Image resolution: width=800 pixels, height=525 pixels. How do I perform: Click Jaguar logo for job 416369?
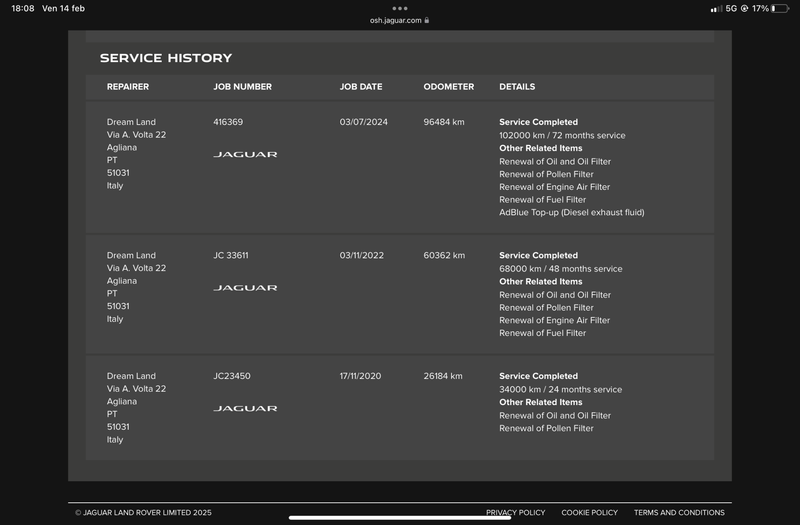coord(245,155)
